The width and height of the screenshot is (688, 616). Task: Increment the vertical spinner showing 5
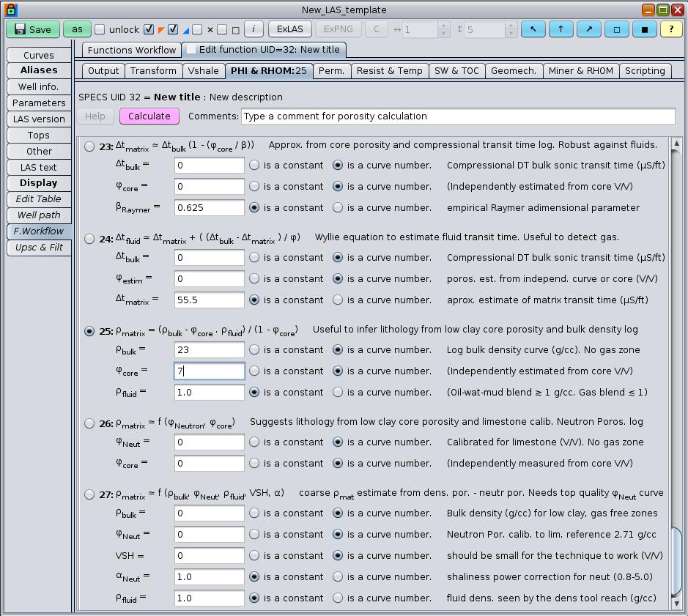click(x=511, y=26)
